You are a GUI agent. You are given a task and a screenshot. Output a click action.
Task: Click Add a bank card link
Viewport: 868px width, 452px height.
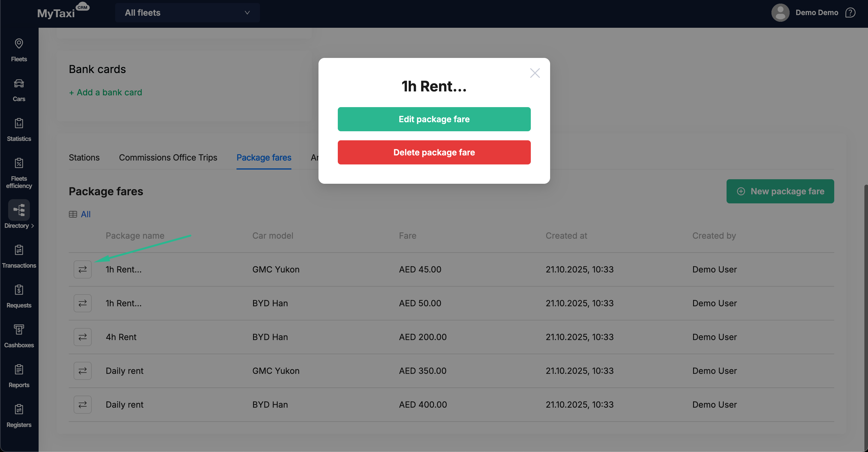tap(105, 92)
